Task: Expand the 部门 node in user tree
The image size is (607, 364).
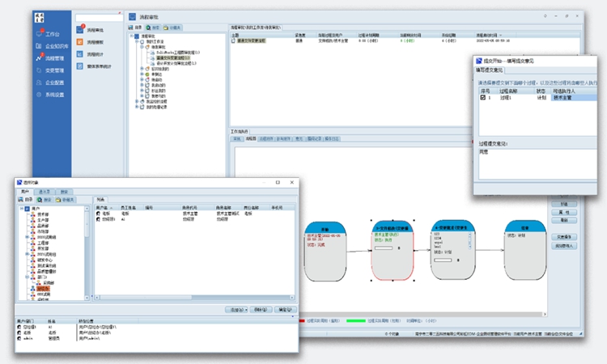Action: (28, 275)
